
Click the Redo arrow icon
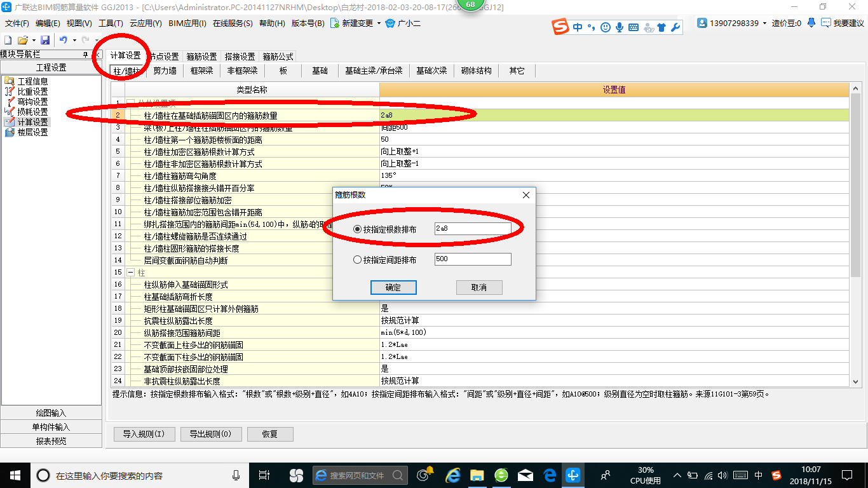86,39
